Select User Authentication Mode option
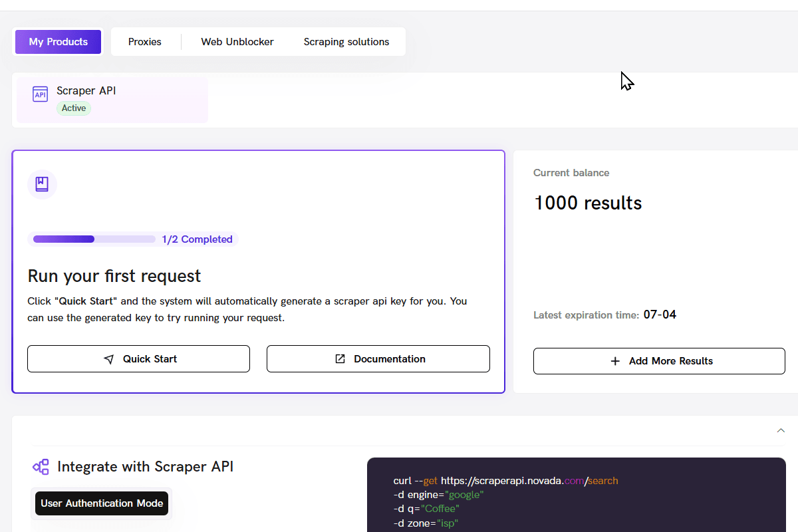 (x=102, y=503)
